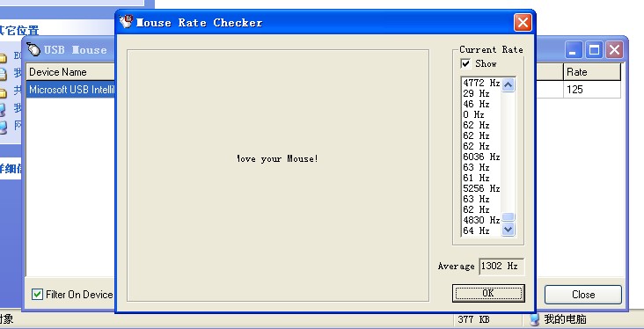Select the Microsoft USB Intelli device row

coord(70,90)
